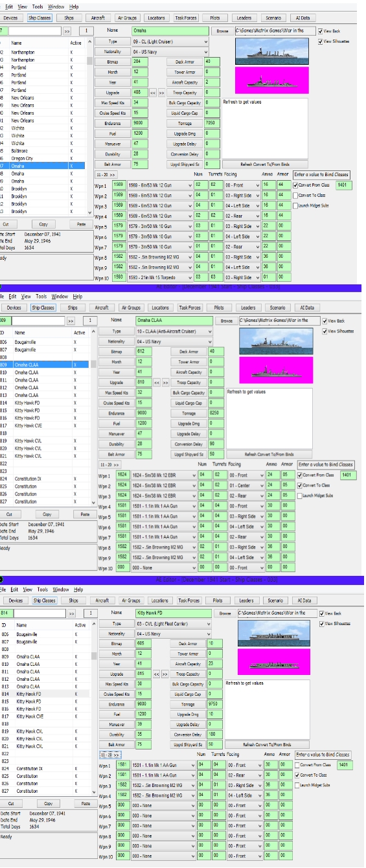Click the Upgrade field showing 815
366x868 pixels.
click(141, 674)
